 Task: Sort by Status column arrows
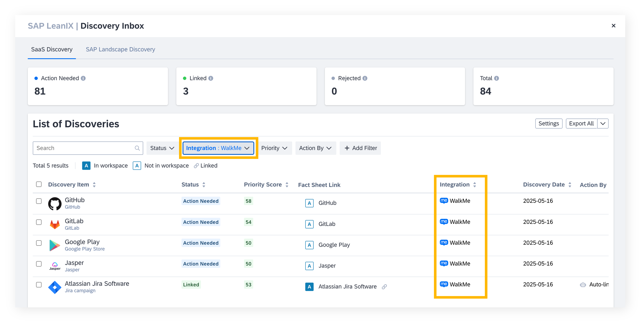pos(204,185)
